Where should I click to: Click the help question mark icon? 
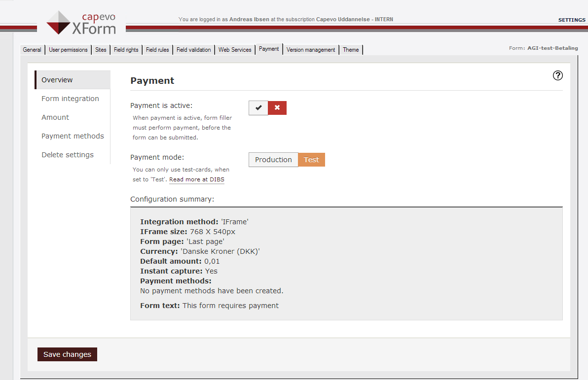point(557,75)
